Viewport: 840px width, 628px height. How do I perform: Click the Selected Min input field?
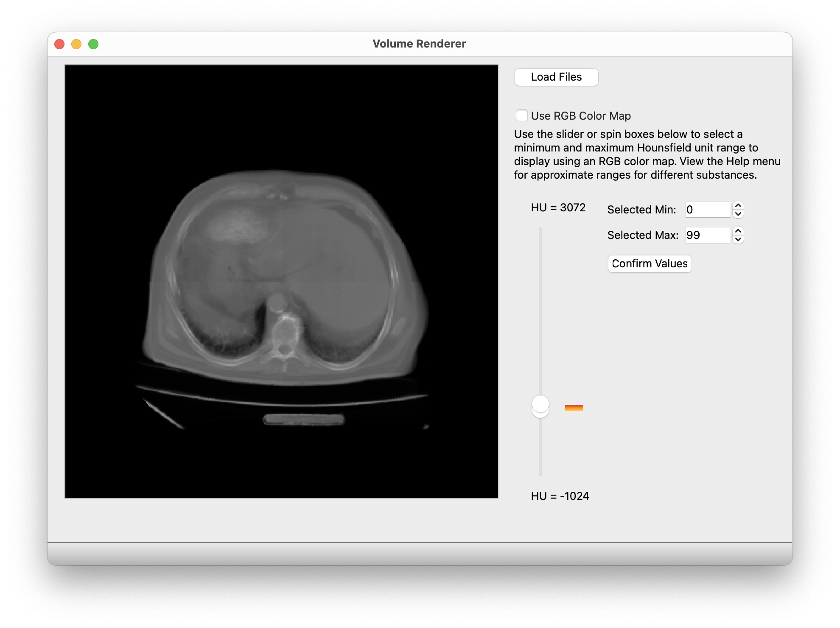click(x=707, y=210)
